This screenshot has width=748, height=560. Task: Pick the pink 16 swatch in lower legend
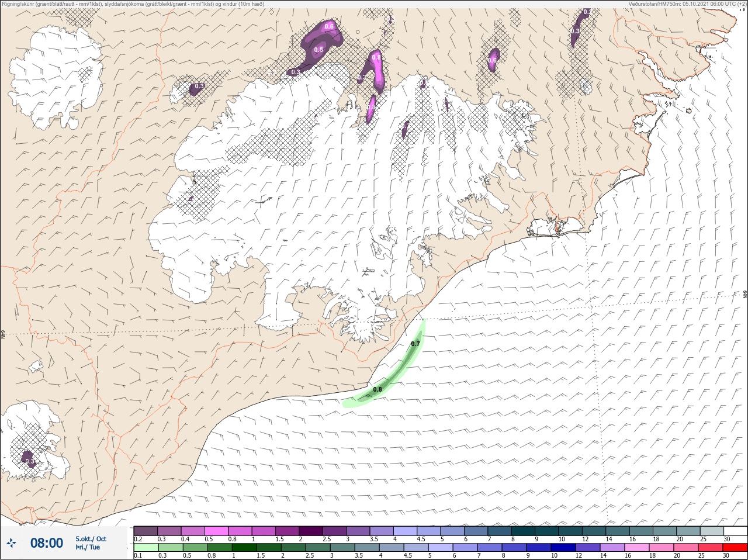point(637,548)
